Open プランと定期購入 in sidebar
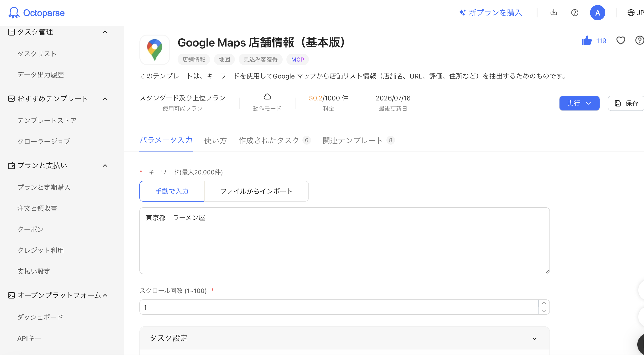 [x=44, y=187]
